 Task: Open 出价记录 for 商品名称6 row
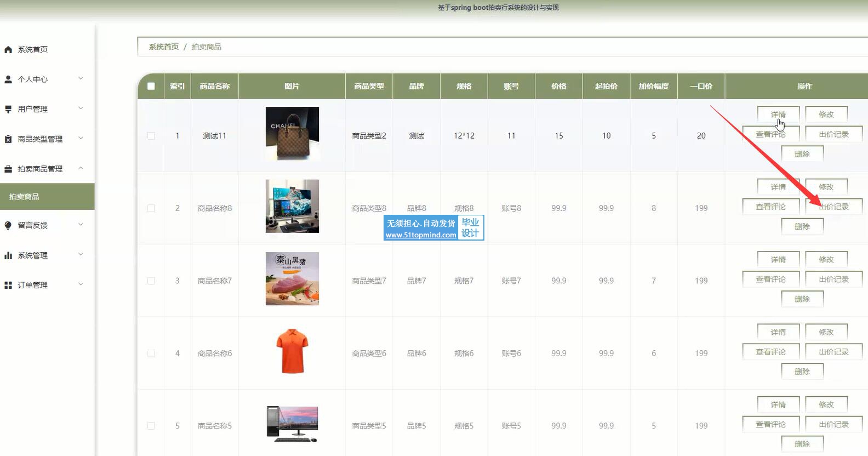click(834, 352)
